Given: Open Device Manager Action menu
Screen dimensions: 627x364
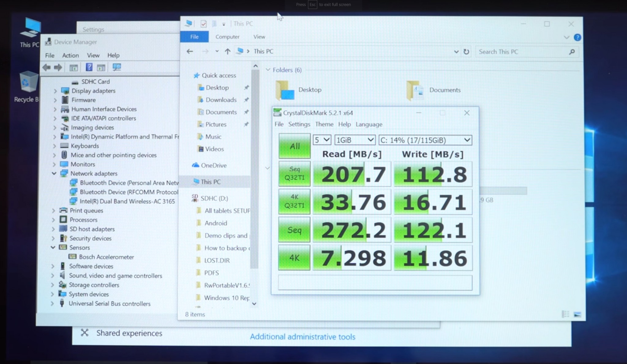Looking at the screenshot, I should click(70, 55).
